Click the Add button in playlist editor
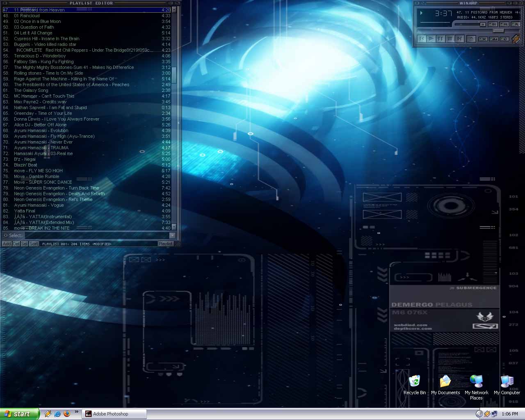Image resolution: width=525 pixels, height=420 pixels. (7, 244)
